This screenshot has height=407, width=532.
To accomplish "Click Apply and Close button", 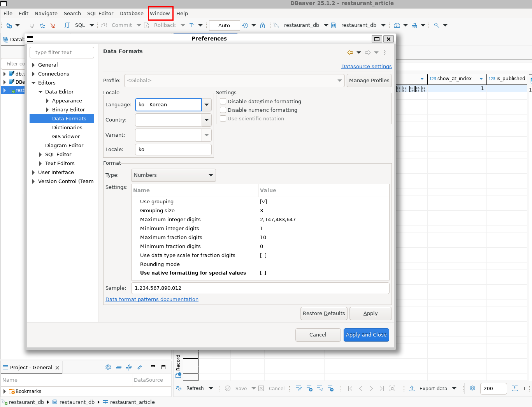I will (x=366, y=335).
